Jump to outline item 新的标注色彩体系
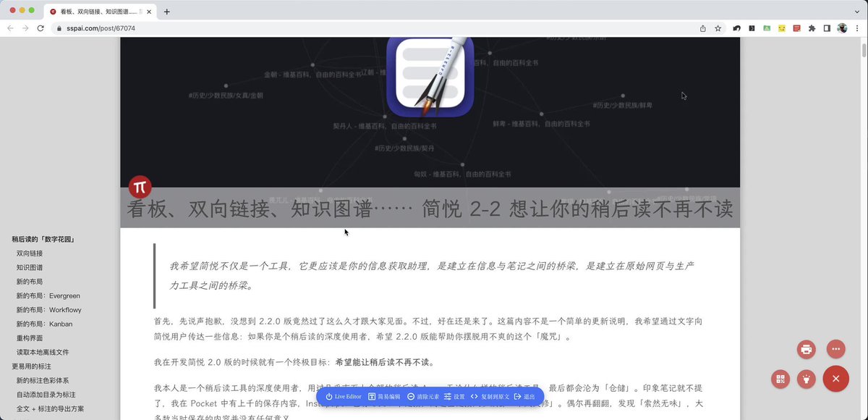The width and height of the screenshot is (868, 420). (43, 380)
